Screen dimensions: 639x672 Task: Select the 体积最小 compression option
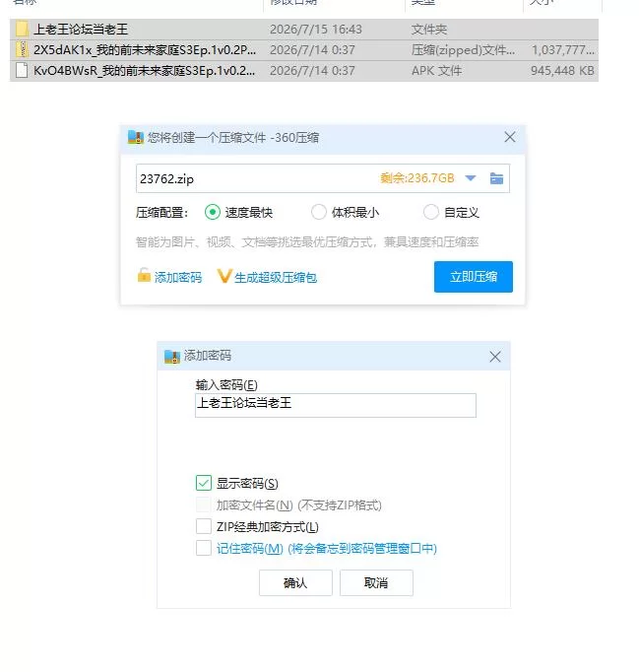(319, 212)
